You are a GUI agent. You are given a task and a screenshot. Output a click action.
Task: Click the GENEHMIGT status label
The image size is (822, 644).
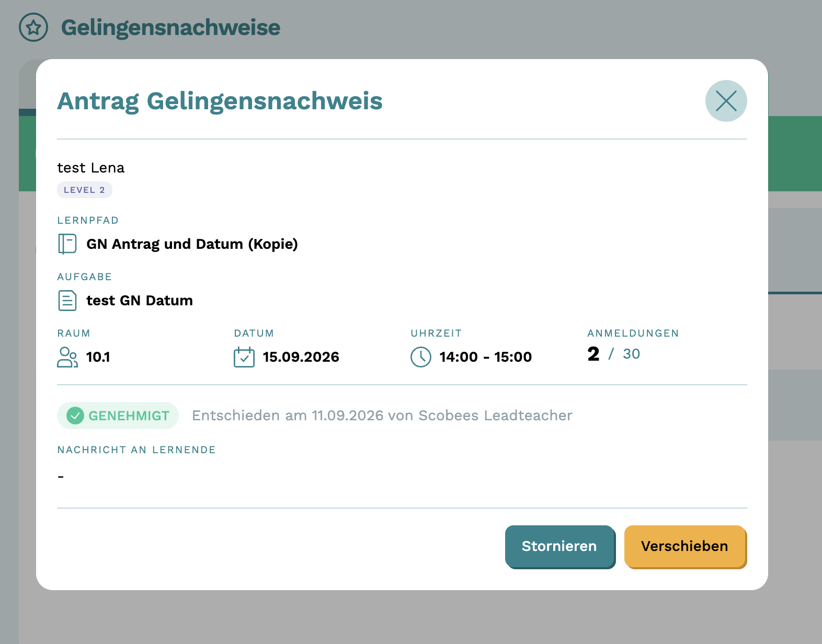click(129, 416)
